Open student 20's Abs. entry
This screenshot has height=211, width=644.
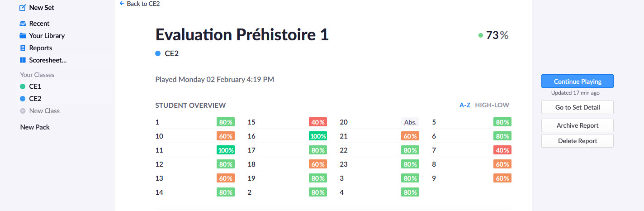(410, 122)
